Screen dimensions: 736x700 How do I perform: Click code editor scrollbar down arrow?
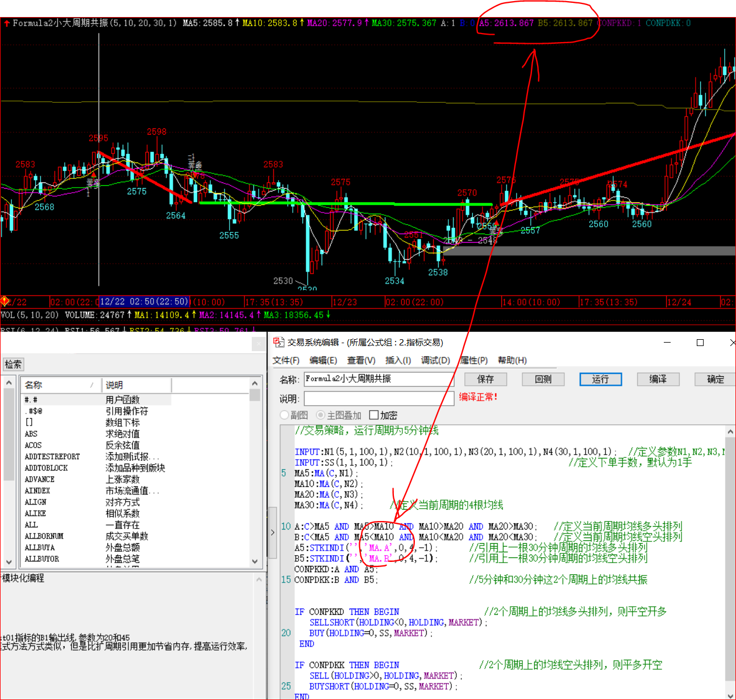[730, 695]
